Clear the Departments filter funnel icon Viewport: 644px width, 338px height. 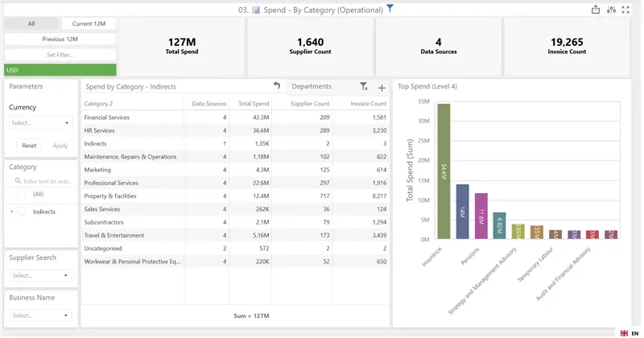[x=364, y=86]
